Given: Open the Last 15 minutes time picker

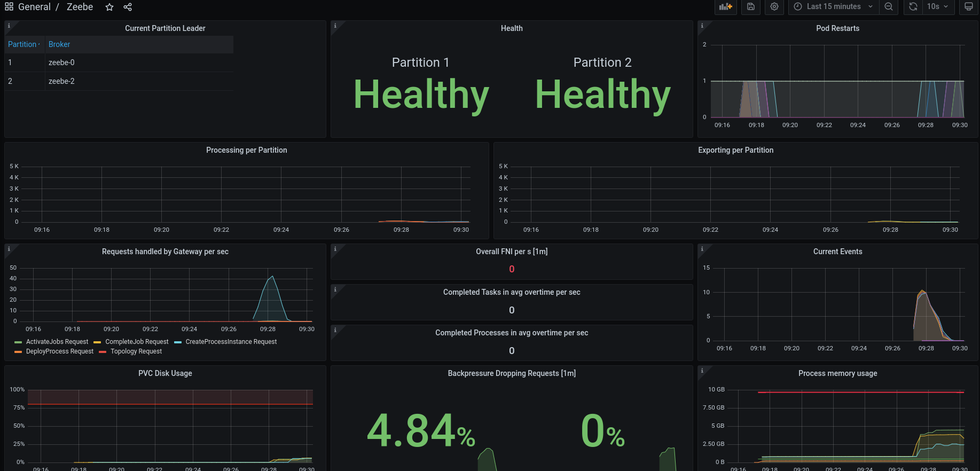Looking at the screenshot, I should pyautogui.click(x=834, y=7).
